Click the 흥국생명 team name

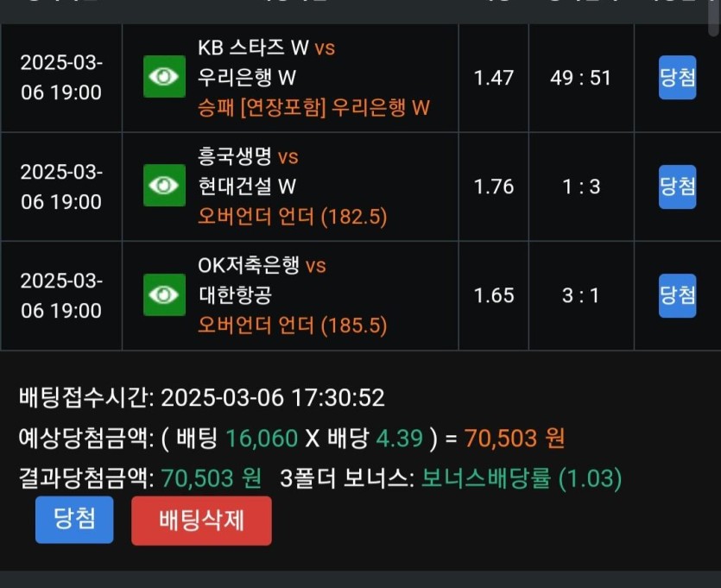tap(235, 156)
